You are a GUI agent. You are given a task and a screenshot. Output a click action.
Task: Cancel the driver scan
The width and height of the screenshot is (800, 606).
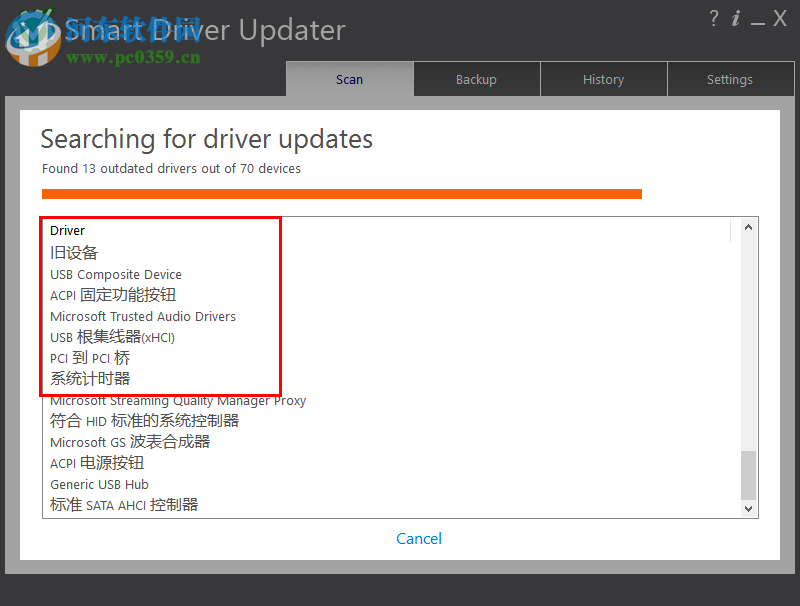point(418,538)
